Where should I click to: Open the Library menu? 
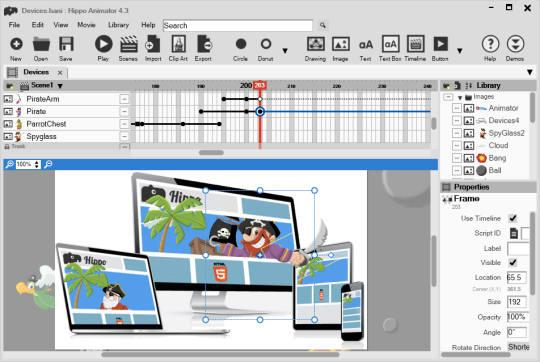coord(118,25)
